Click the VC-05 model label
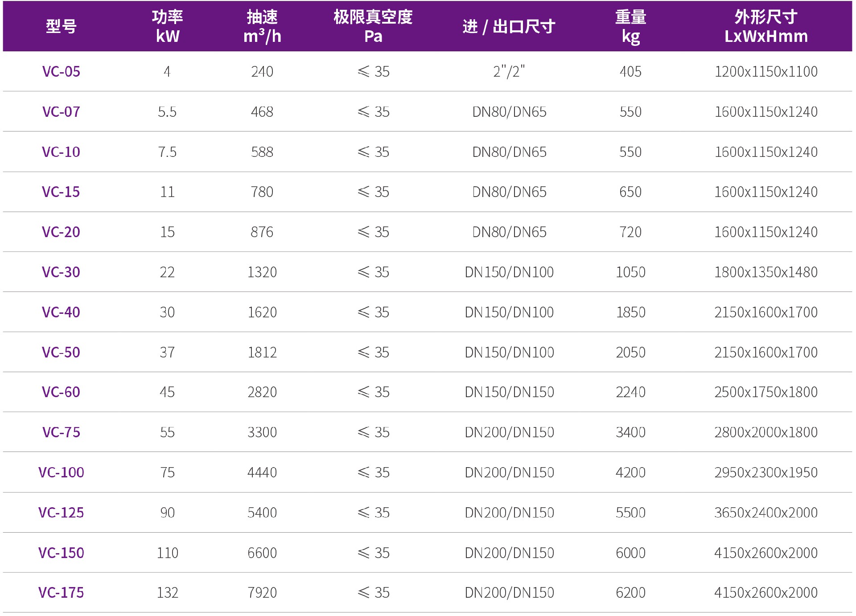This screenshot has height=616, width=856. [61, 72]
